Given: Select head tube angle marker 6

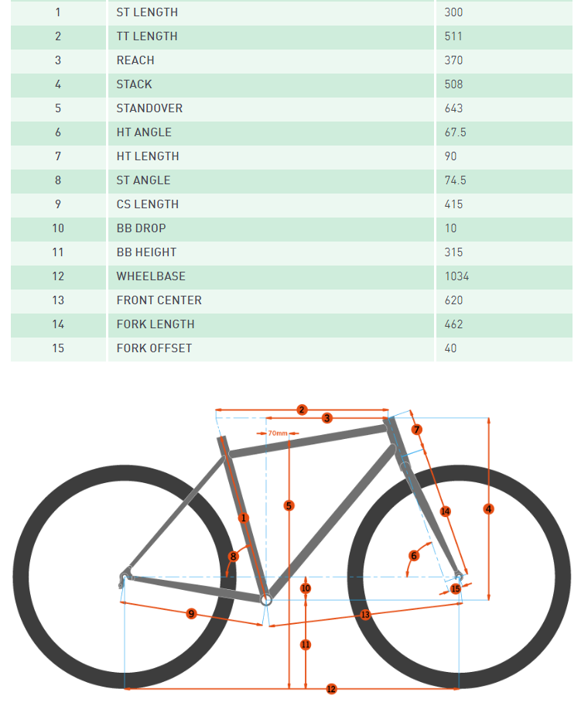Looking at the screenshot, I should (414, 556).
